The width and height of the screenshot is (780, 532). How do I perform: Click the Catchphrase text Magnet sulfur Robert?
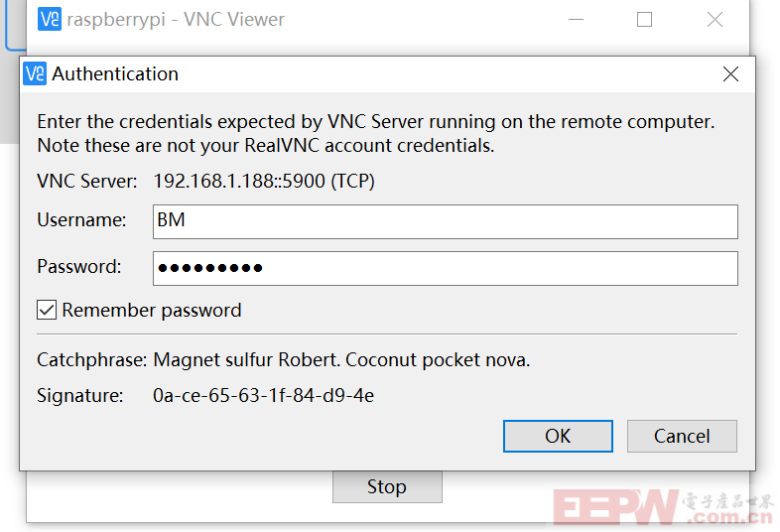(247, 359)
